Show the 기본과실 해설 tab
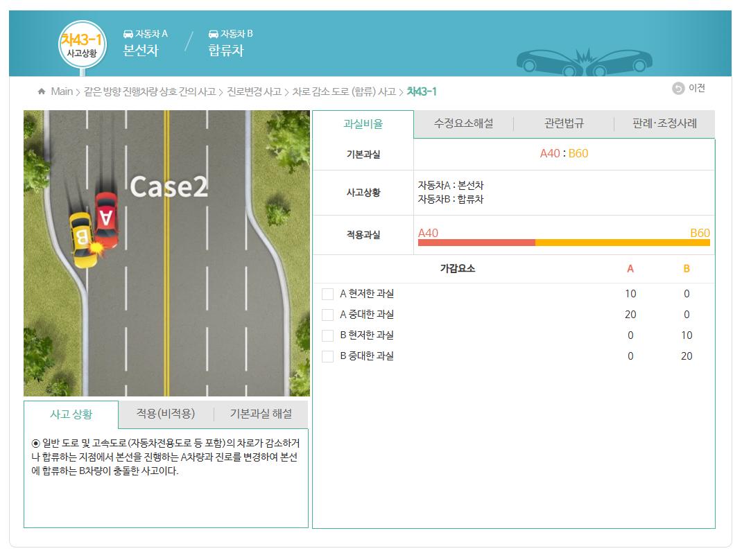Screen dimensions: 742x560 261,414
